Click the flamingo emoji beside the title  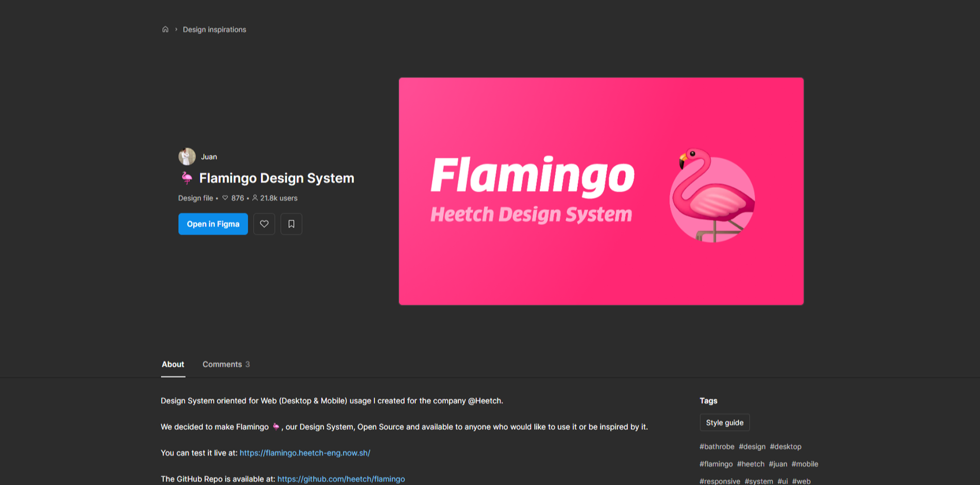(187, 178)
